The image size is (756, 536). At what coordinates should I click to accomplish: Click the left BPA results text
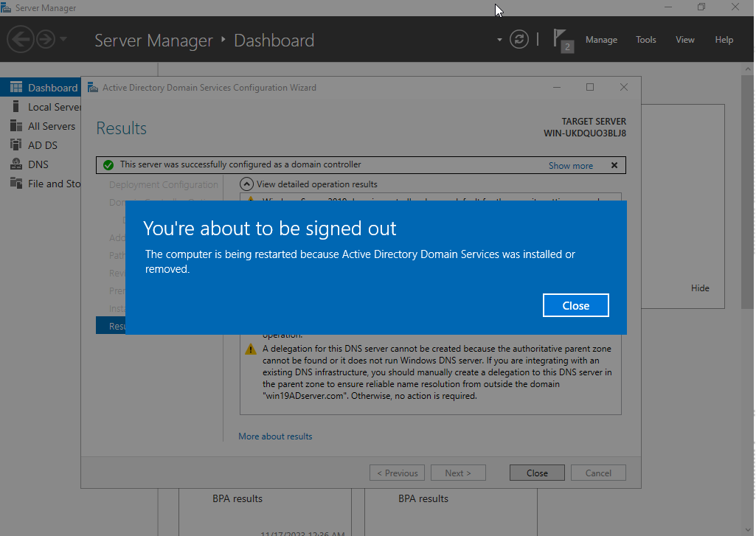point(237,498)
